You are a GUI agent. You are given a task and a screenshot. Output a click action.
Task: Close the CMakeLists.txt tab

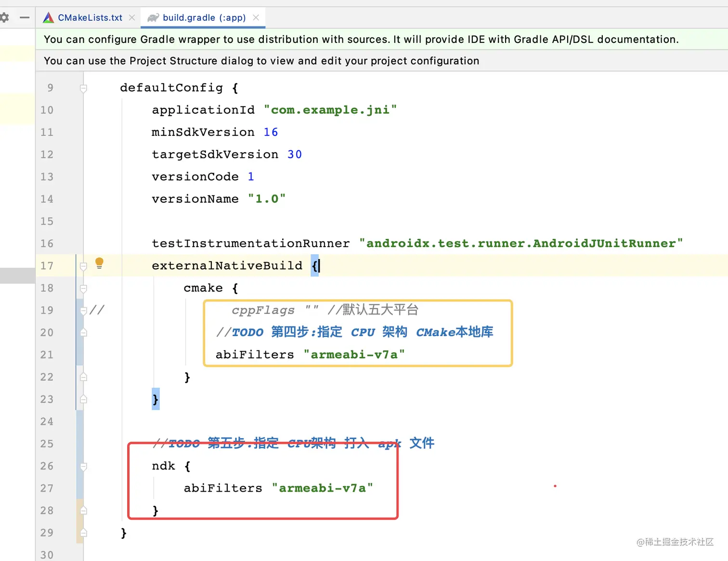(x=132, y=18)
